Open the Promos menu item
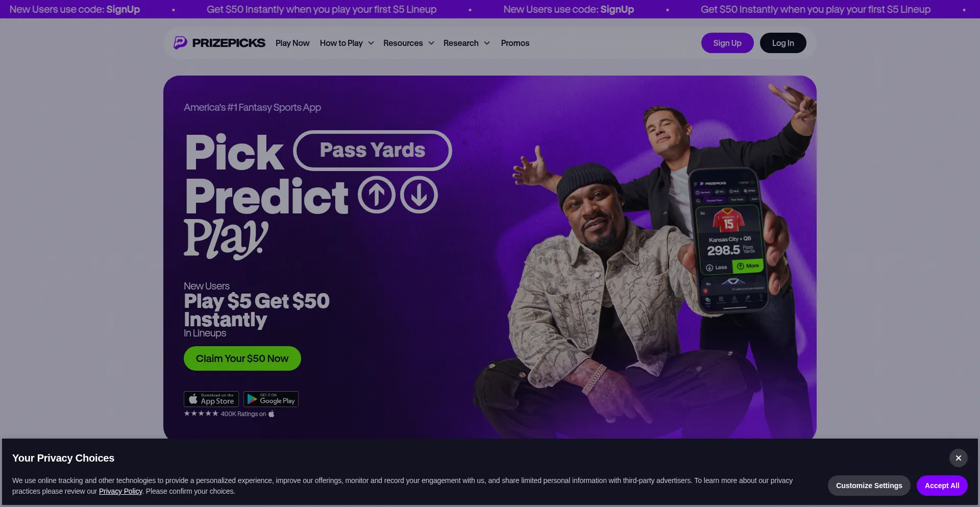 [x=515, y=43]
